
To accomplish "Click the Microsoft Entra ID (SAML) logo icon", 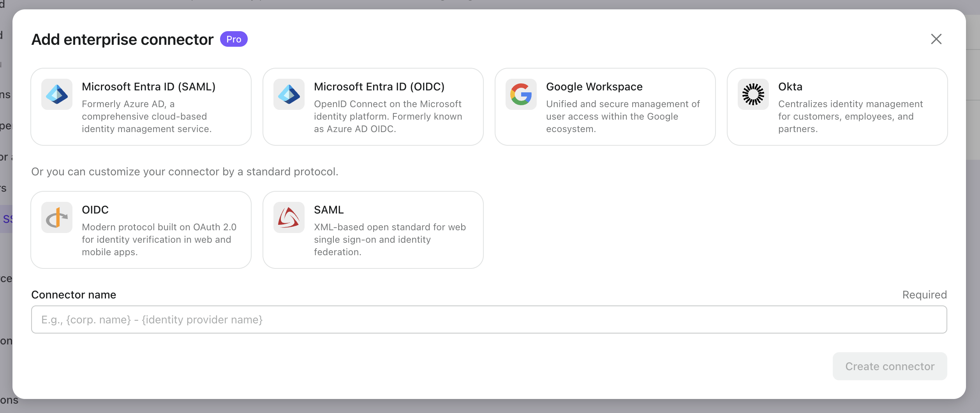I will pyautogui.click(x=57, y=94).
